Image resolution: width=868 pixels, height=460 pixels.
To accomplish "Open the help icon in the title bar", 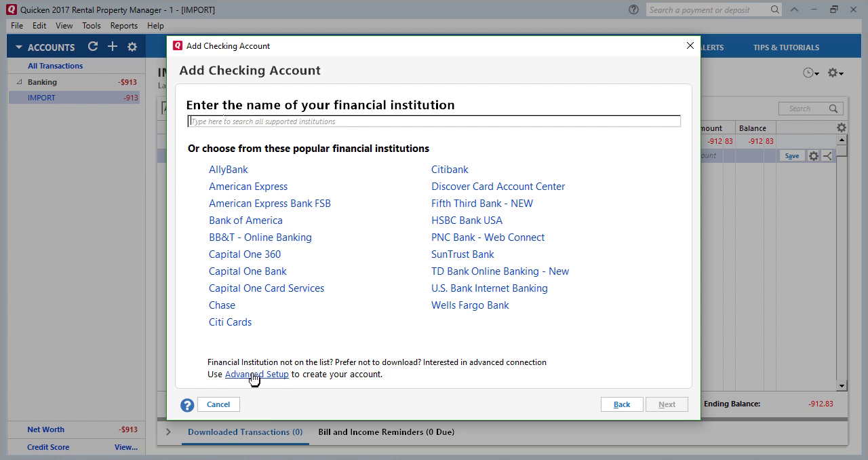I will tap(633, 9).
